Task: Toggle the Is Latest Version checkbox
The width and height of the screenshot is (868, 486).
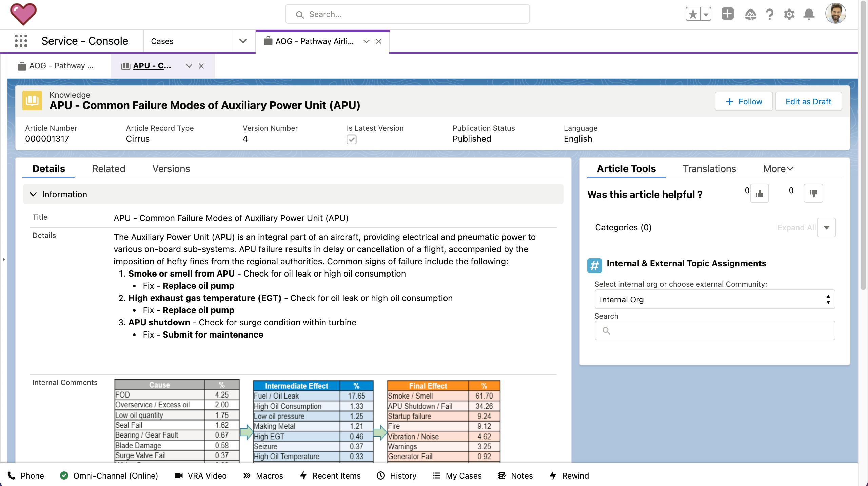Action: click(351, 139)
